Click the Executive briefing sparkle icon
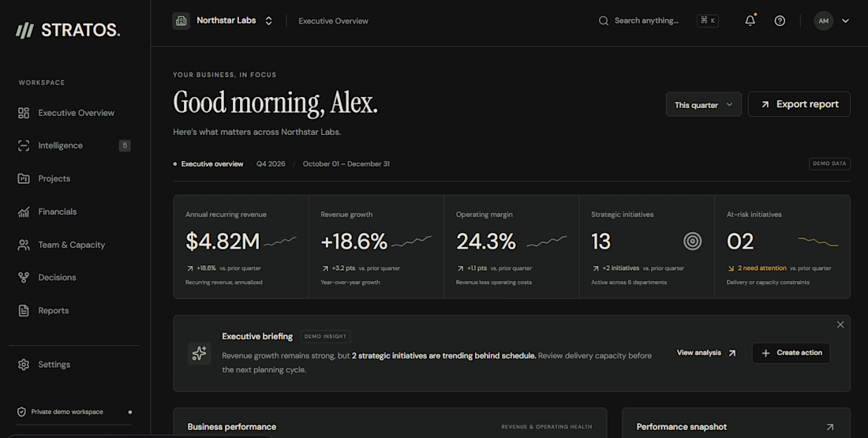Image resolution: width=868 pixels, height=438 pixels. [200, 354]
